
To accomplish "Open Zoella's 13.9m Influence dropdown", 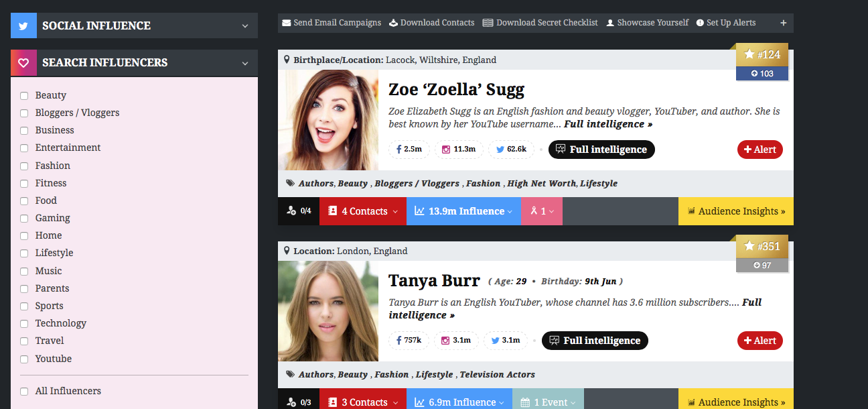I will coord(463,211).
